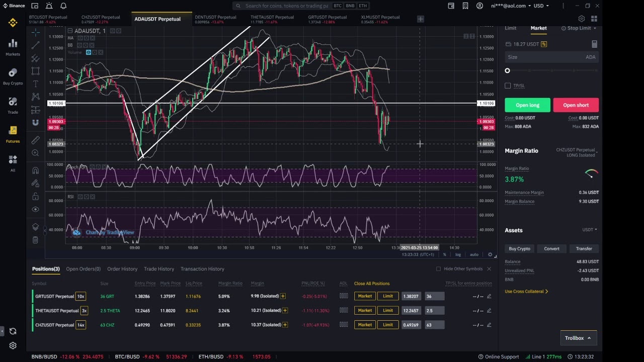Open the futures calculator icon
The height and width of the screenshot is (362, 644).
point(594,44)
